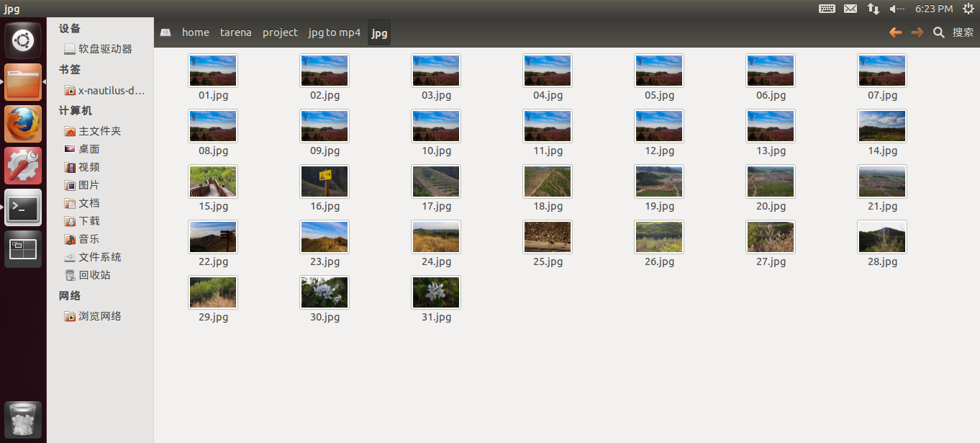Select thumbnail of 14.jpg
This screenshot has width=980, height=443.
point(882,126)
